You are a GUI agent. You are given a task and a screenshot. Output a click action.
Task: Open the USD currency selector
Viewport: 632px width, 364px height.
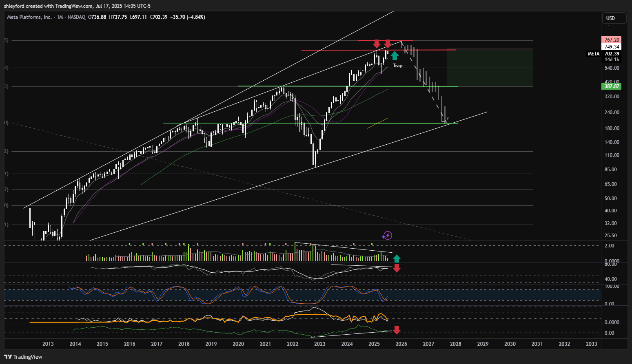click(x=614, y=18)
